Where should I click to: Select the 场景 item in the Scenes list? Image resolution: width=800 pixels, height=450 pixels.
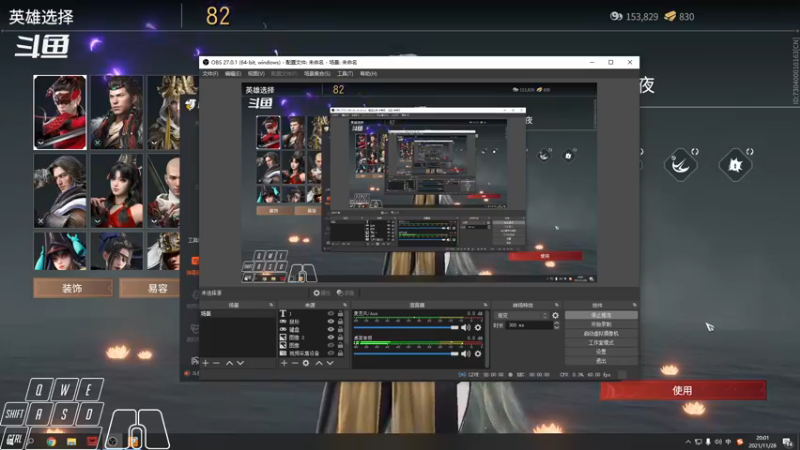(x=237, y=314)
